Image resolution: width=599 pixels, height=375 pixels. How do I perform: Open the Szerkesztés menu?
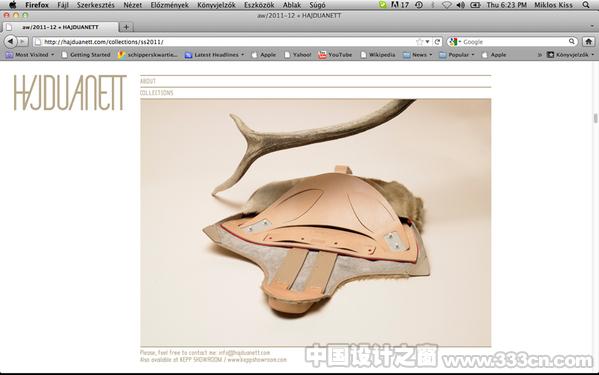[x=96, y=5]
